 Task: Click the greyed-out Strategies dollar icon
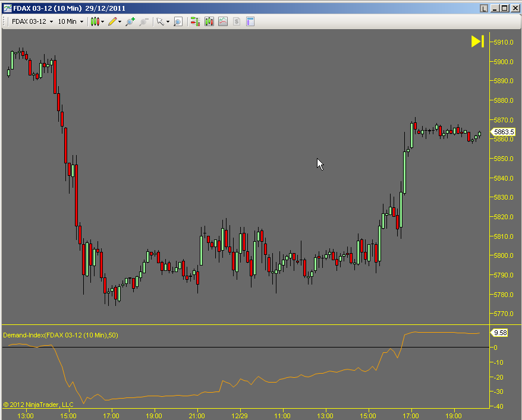point(237,21)
